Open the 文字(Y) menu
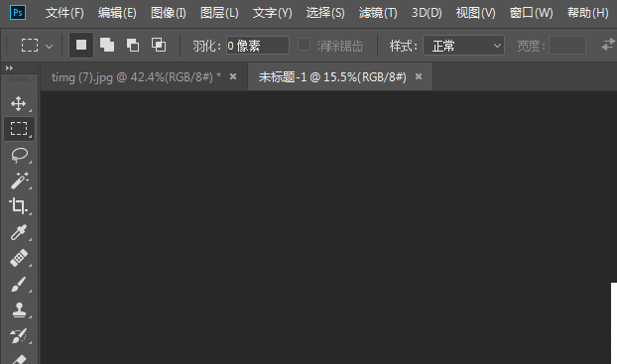Screen dimensions: 617x364 (273, 13)
